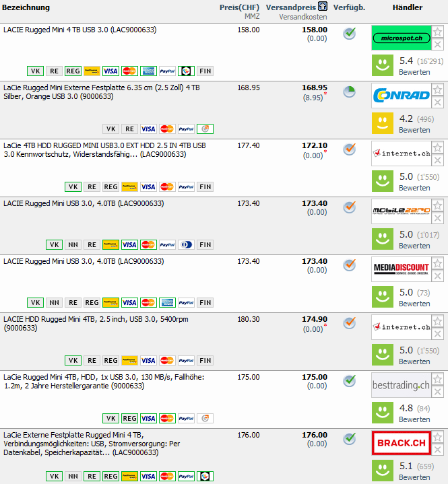448x484 pixels.
Task: Click the availability checkmark icon for microspot.ch
Action: [349, 34]
